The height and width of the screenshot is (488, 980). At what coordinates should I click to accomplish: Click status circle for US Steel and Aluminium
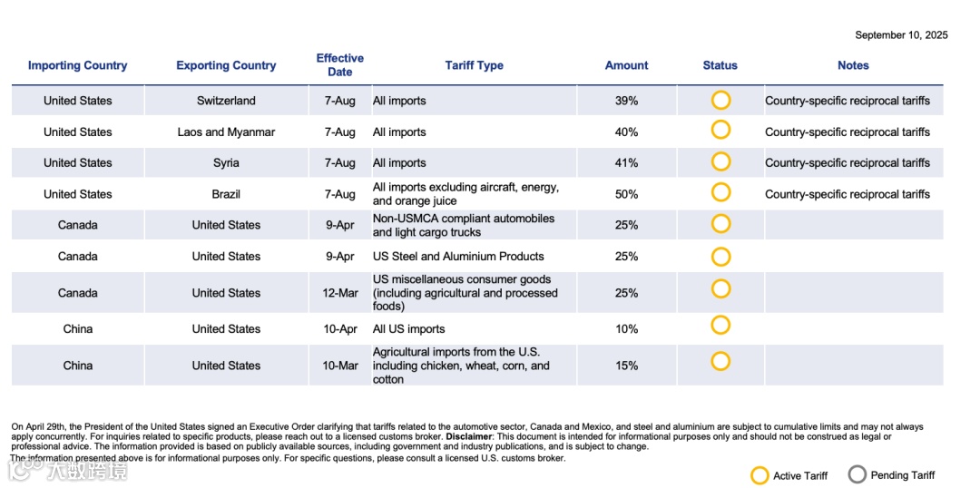tap(720, 257)
